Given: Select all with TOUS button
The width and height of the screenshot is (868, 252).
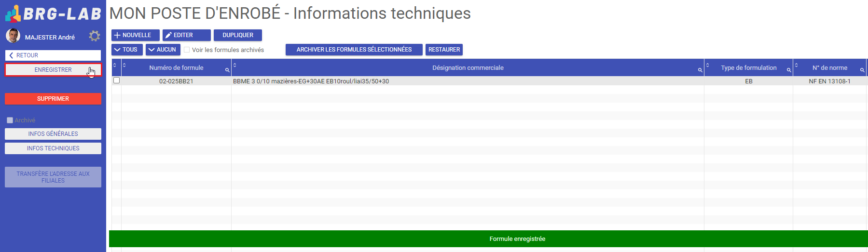Looking at the screenshot, I should [127, 50].
